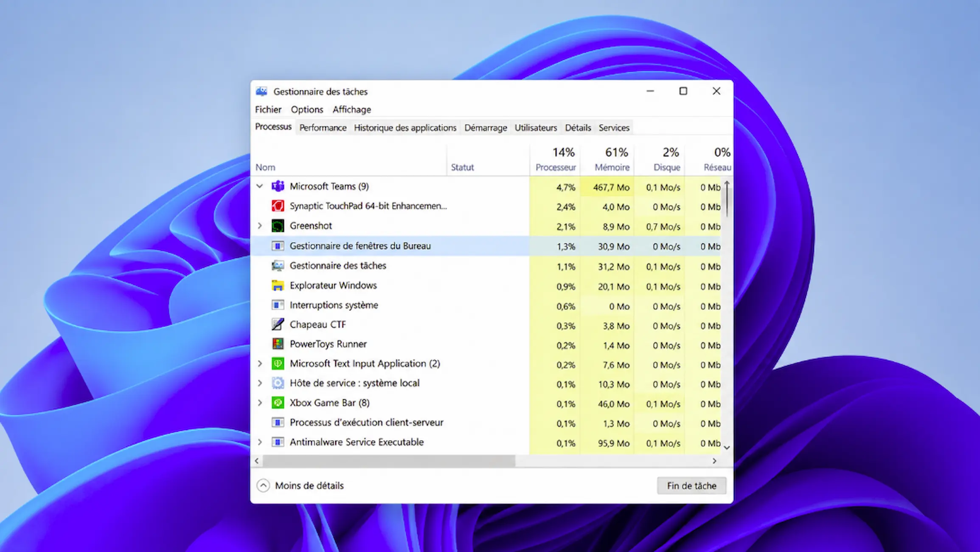Click the Interruptions système icon
Screen dimensions: 980x552
tap(278, 305)
